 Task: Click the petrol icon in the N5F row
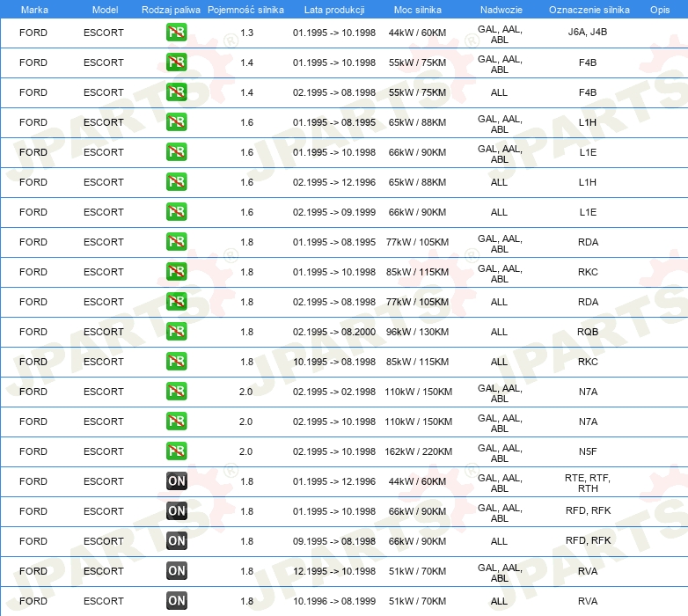pyautogui.click(x=176, y=451)
